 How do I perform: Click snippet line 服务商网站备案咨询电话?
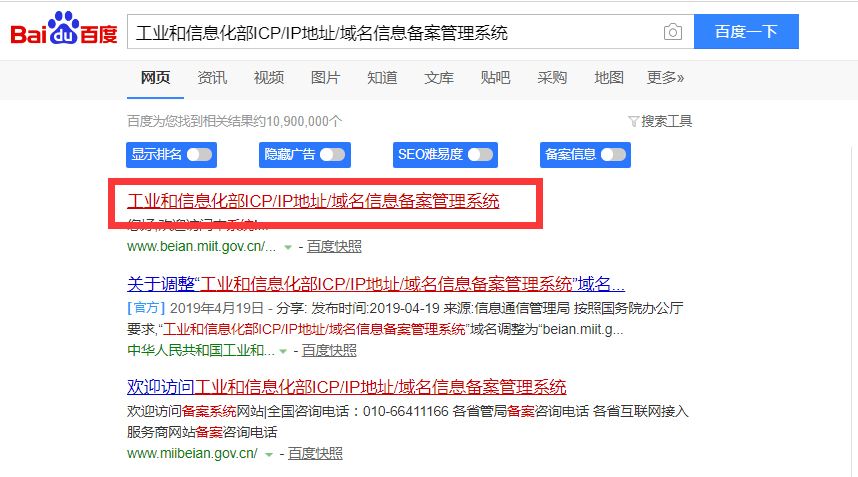coord(202,432)
